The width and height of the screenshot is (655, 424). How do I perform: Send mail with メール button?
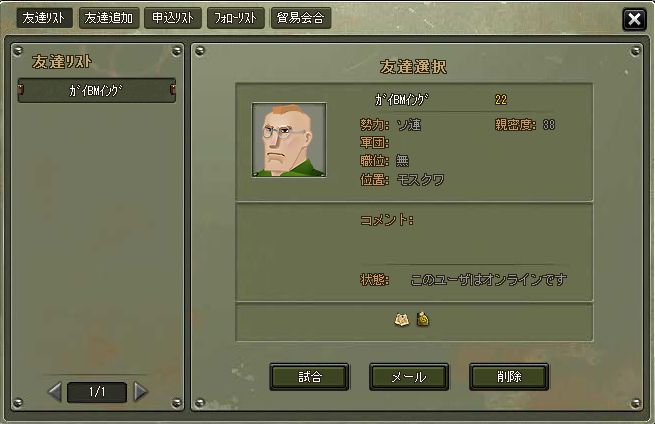409,377
